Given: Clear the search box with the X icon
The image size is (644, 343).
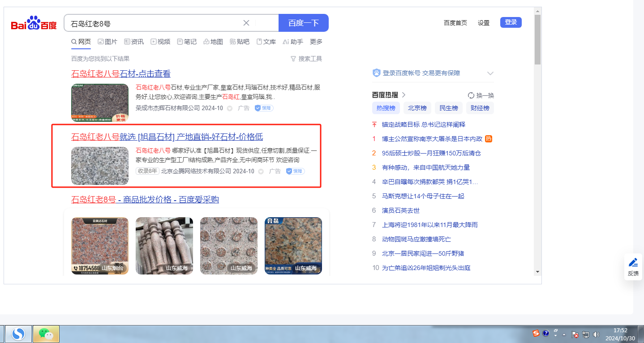Looking at the screenshot, I should point(246,23).
